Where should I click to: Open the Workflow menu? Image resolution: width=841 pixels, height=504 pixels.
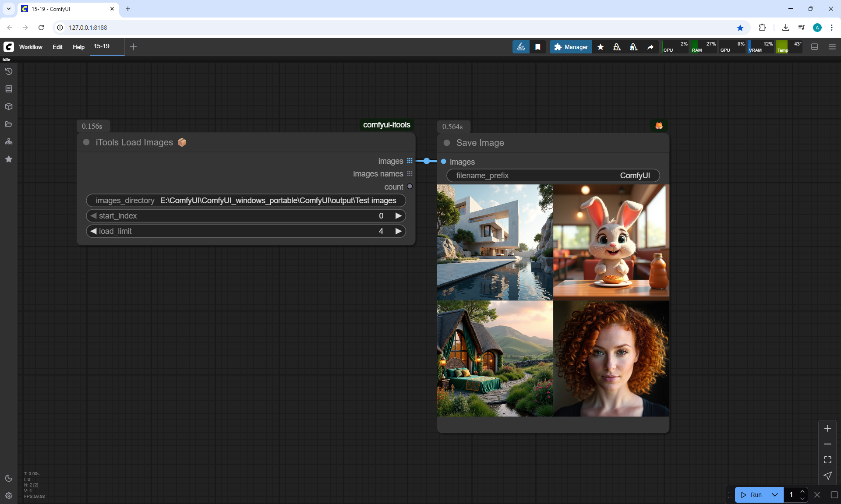pos(31,47)
